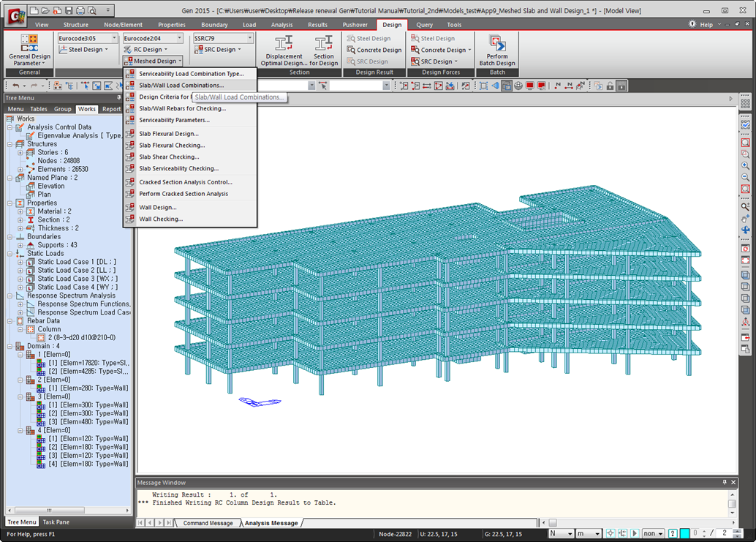Switch to the Analysis ribbon tab
Screen dimensions: 756x542
281,25
